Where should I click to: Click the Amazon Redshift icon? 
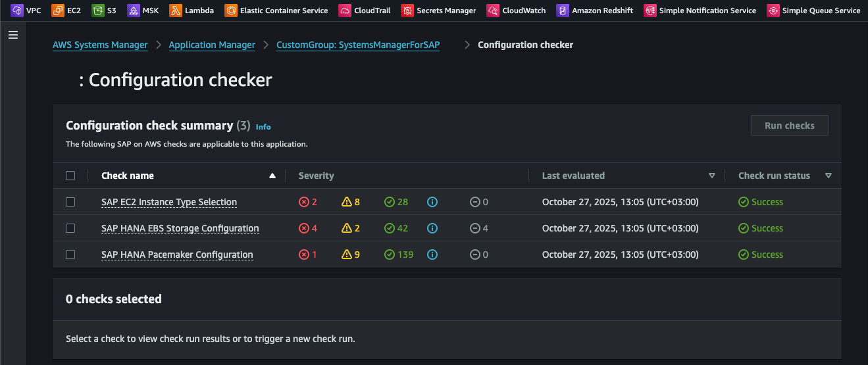coord(562,11)
